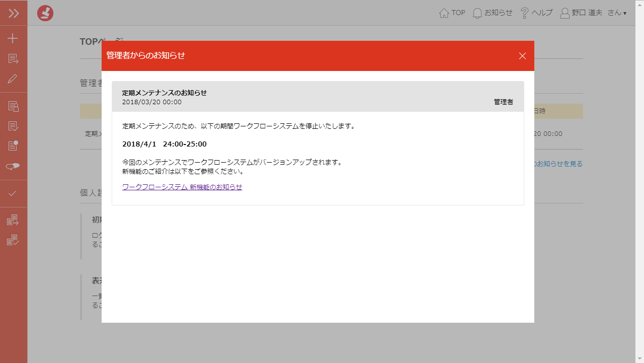Open お知らせ notifications bell

[x=493, y=13]
